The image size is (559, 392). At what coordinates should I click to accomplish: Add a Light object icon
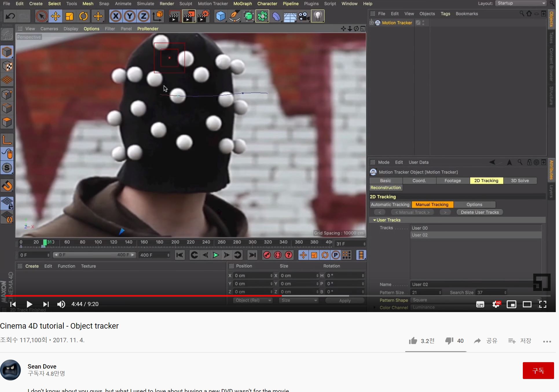tap(318, 16)
